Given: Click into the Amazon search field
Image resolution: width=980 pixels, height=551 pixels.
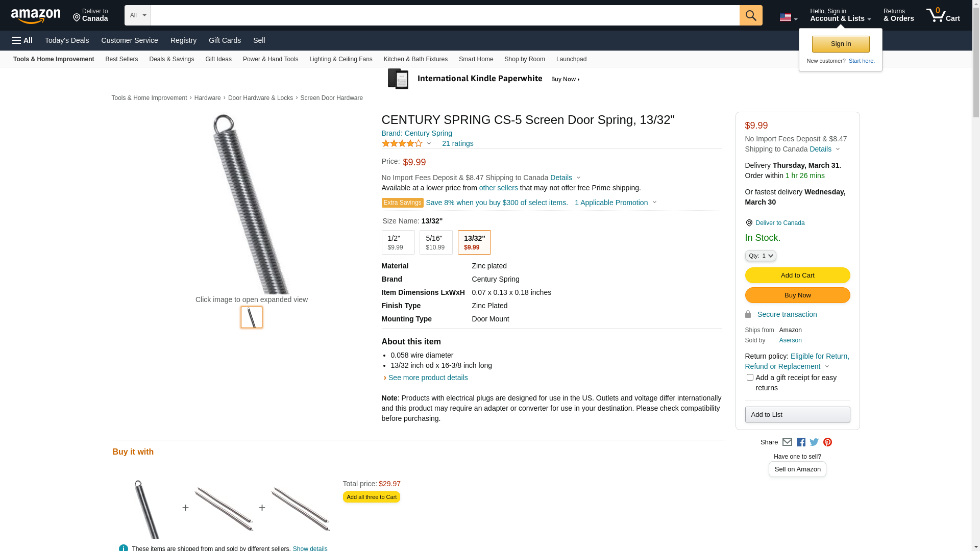Looking at the screenshot, I should tap(445, 15).
